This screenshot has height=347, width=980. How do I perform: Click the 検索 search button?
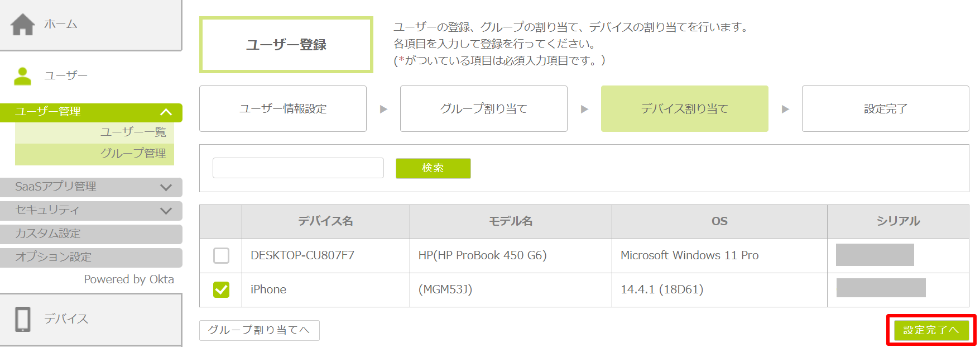[433, 168]
